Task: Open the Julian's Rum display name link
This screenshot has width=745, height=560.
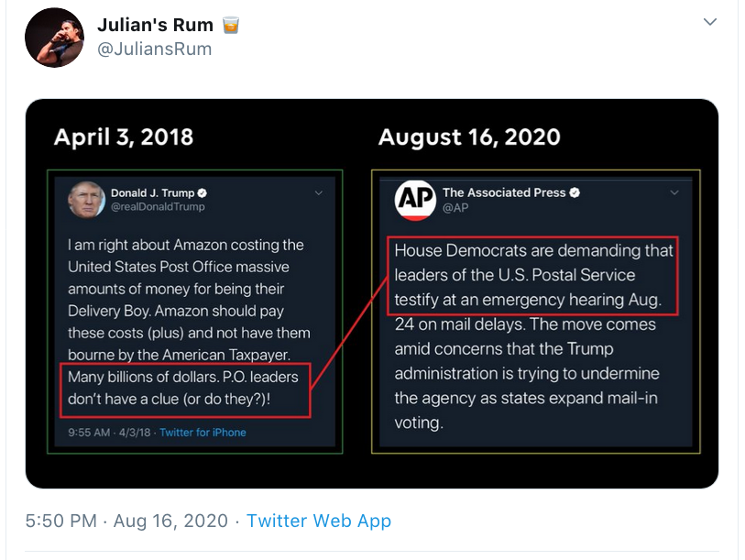Action: 155,26
